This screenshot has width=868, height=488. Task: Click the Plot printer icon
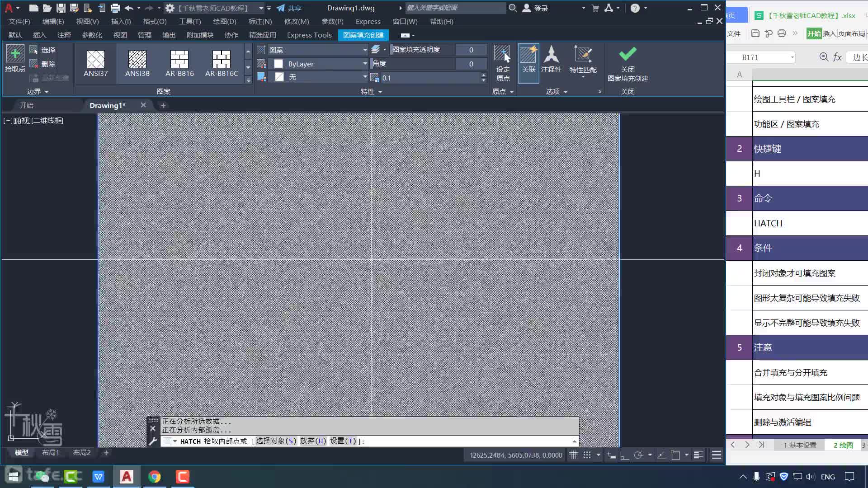tap(115, 8)
